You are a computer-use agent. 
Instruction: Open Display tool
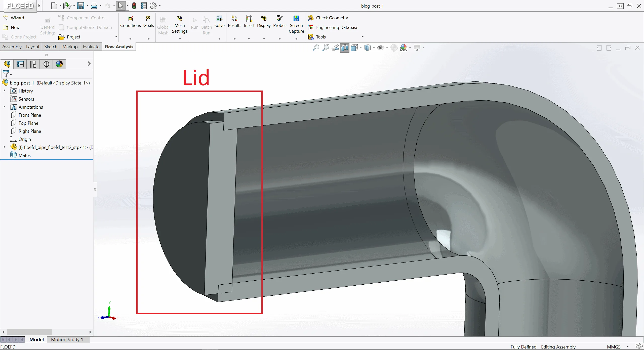(264, 22)
